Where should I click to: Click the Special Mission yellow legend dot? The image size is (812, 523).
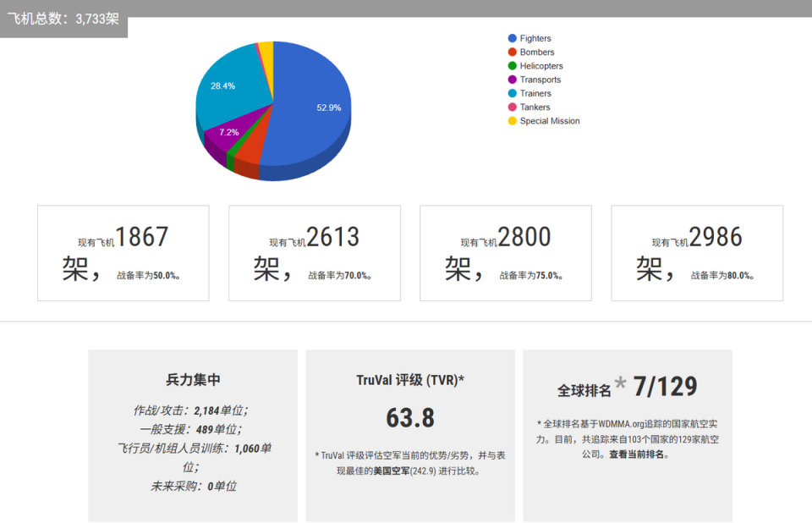pyautogui.click(x=513, y=121)
